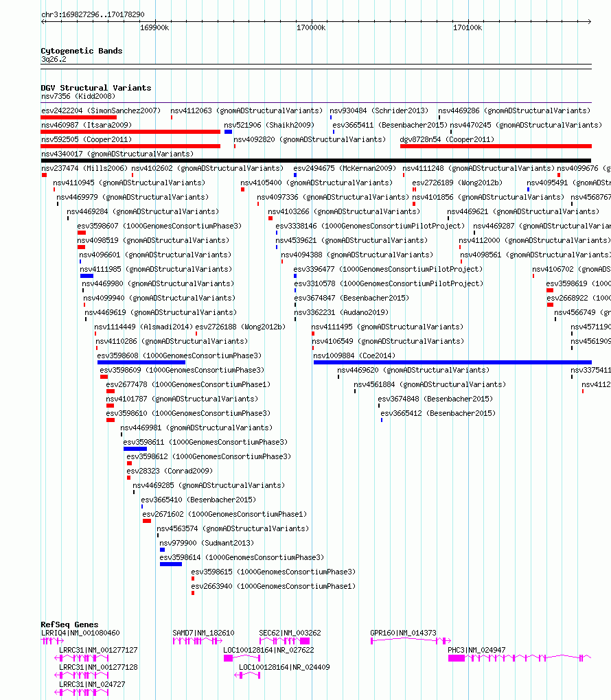Screen dimensions: 611x700
Task: Click the GPR160 gene model glyph
Action: click(411, 640)
